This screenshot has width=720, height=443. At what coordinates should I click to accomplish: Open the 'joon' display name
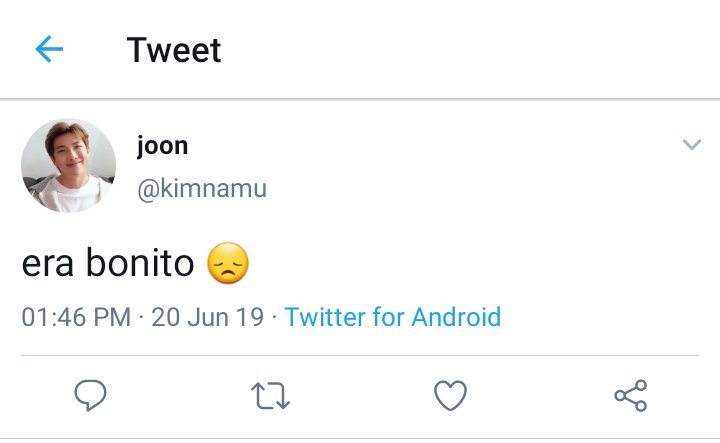point(162,146)
